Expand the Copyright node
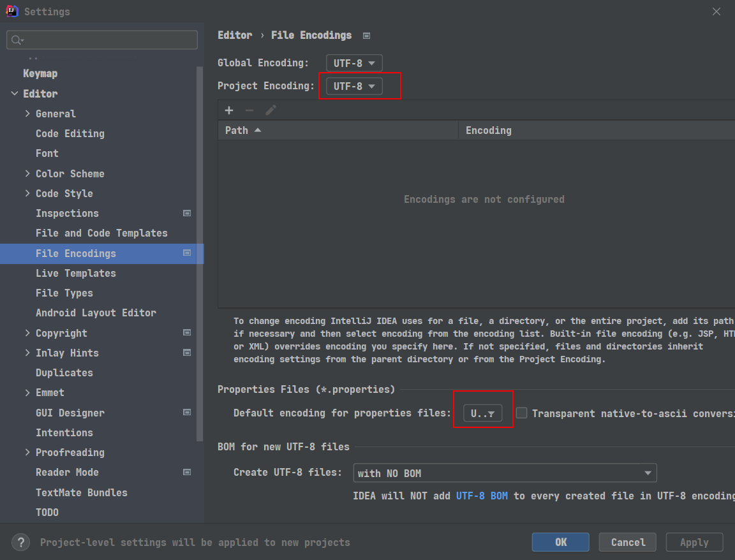The width and height of the screenshot is (735, 560). 27,333
